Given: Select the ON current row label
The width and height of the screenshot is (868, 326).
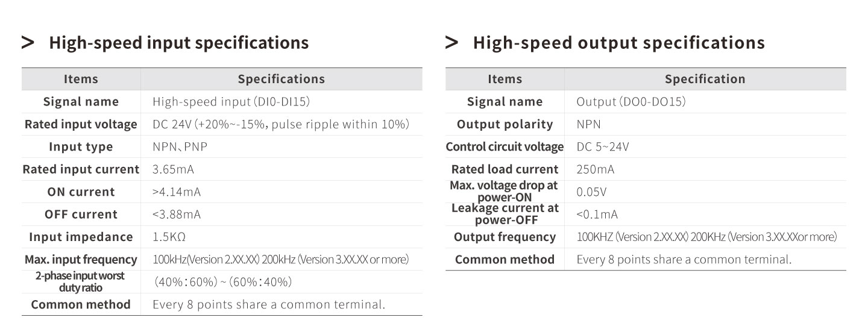Looking at the screenshot, I should (81, 192).
